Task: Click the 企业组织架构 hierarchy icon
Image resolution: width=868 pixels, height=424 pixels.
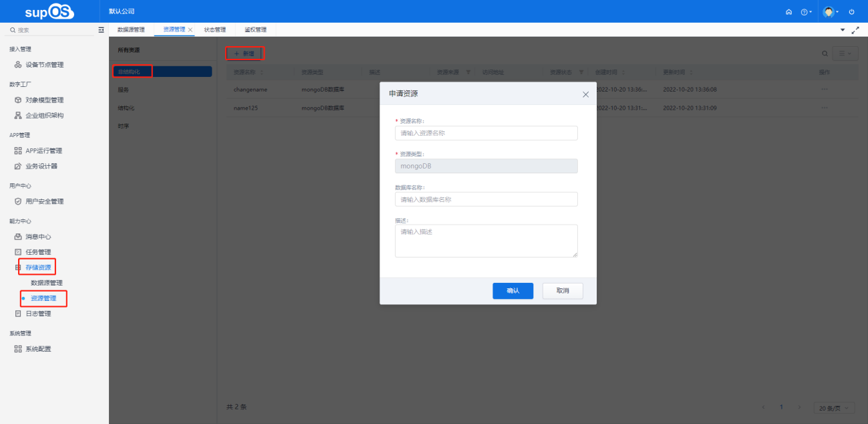Action: pyautogui.click(x=18, y=116)
